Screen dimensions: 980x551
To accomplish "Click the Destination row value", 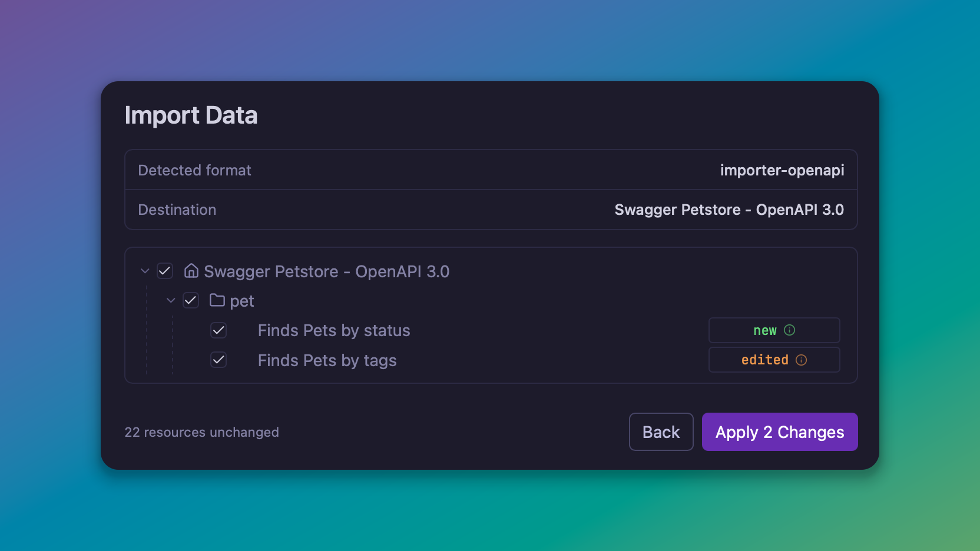I will click(x=729, y=210).
